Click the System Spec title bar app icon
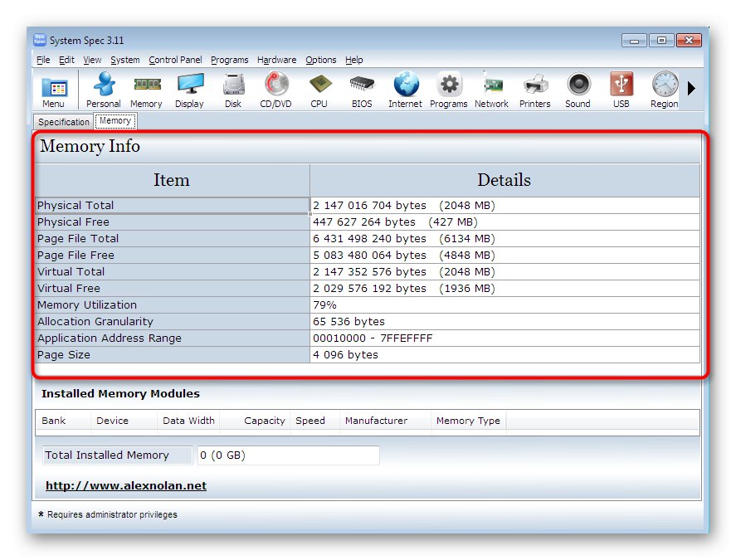The width and height of the screenshot is (736, 560). [40, 40]
